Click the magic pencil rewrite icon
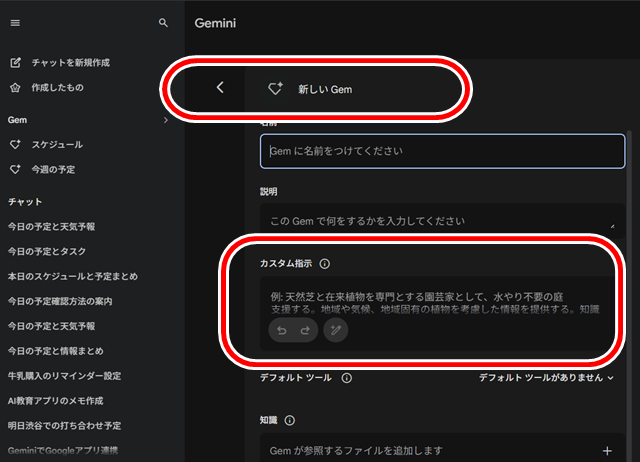This screenshot has height=462, width=640. click(x=336, y=330)
